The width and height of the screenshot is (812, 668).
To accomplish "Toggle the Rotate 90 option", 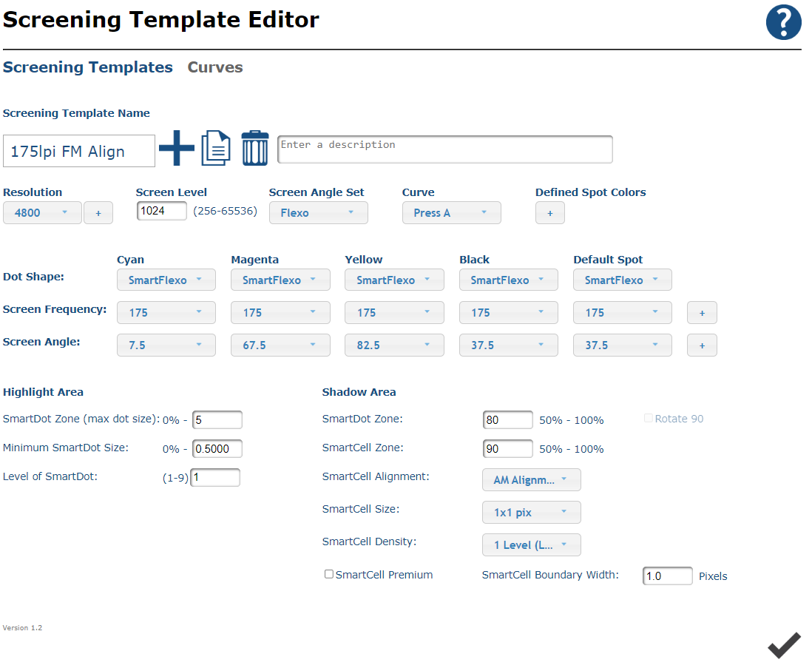I will coord(648,418).
